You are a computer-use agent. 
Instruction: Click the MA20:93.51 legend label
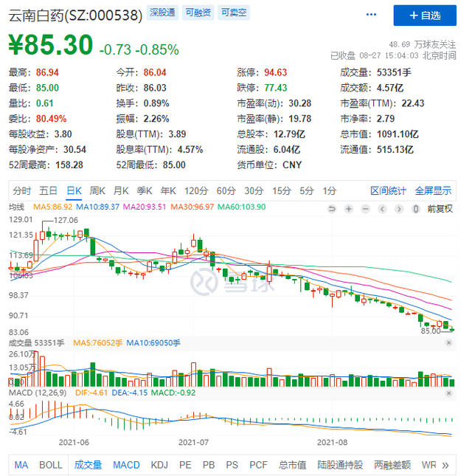click(145, 207)
